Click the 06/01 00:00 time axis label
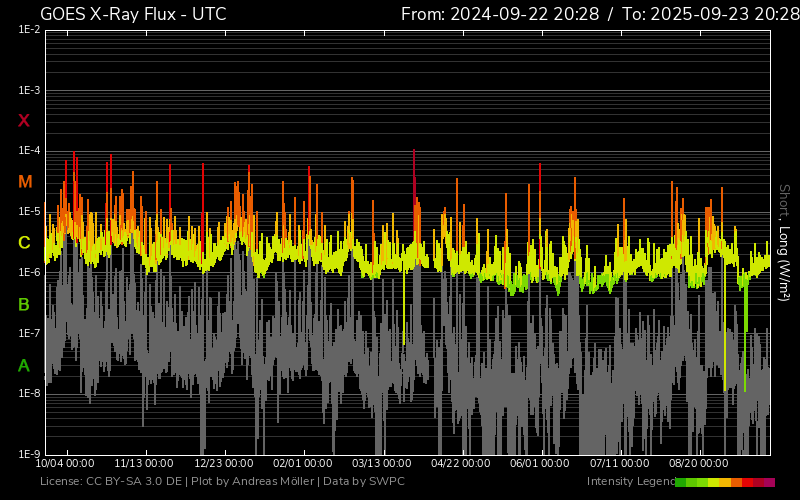Image resolution: width=800 pixels, height=500 pixels. tap(539, 464)
